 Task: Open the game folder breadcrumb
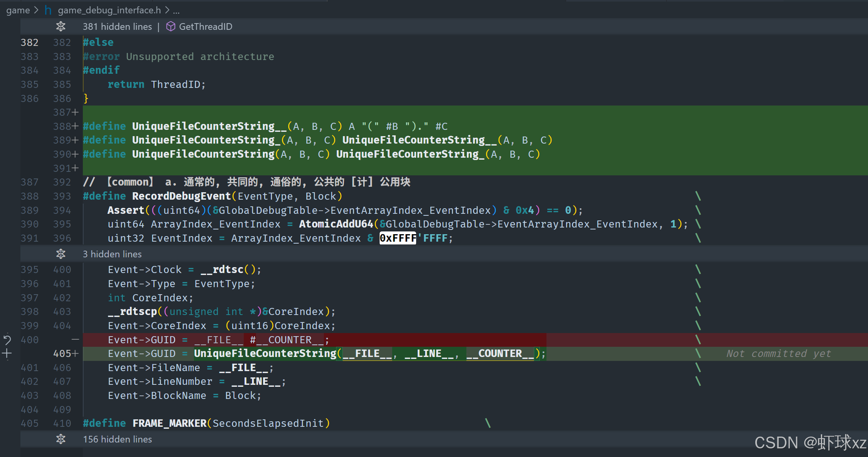tap(18, 10)
